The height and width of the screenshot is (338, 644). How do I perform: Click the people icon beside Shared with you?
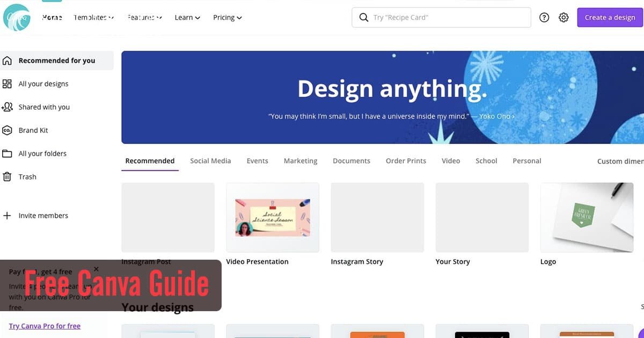click(7, 107)
